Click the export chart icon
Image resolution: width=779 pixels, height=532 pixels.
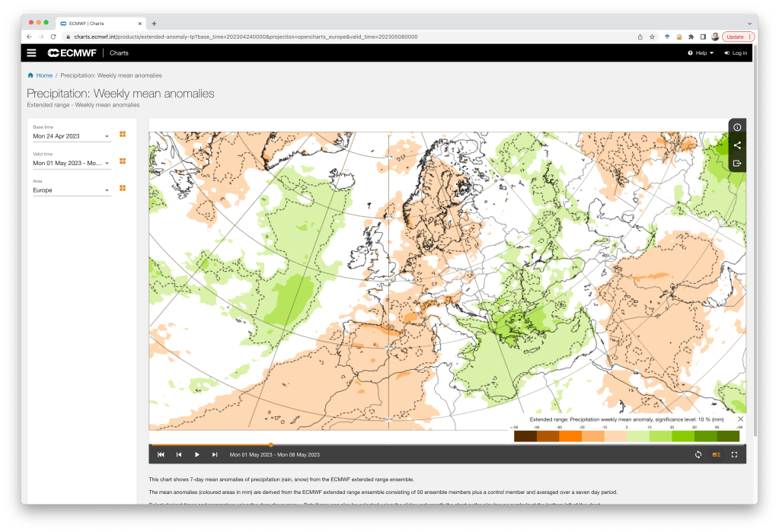[x=736, y=163]
